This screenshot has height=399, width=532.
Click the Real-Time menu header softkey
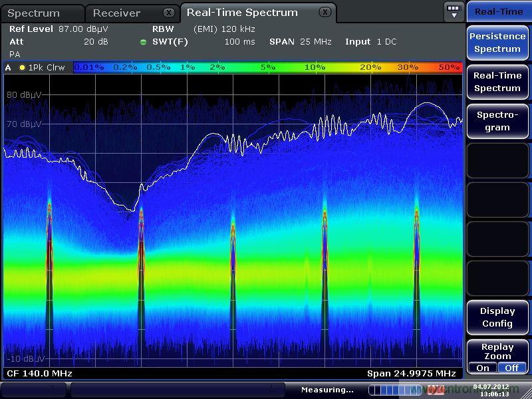(498, 11)
